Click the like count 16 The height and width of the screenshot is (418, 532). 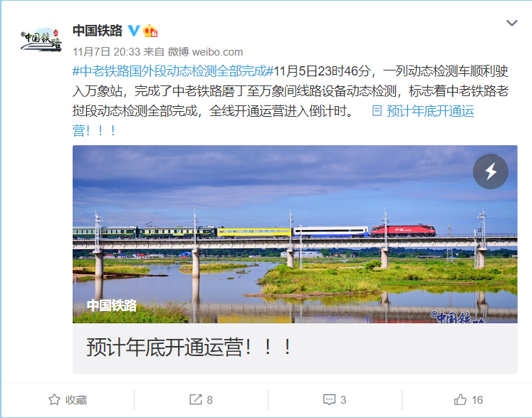(x=477, y=400)
